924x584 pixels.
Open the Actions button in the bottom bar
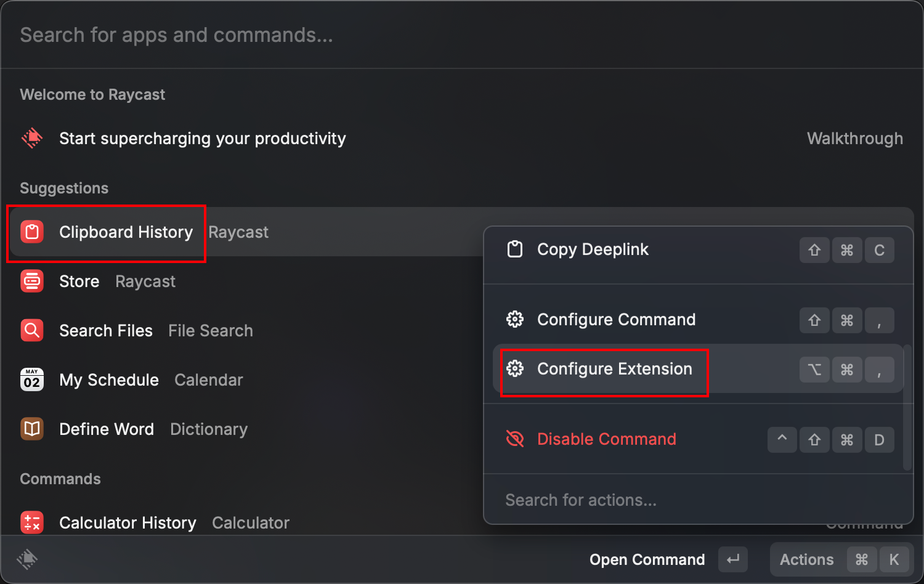tap(841, 559)
